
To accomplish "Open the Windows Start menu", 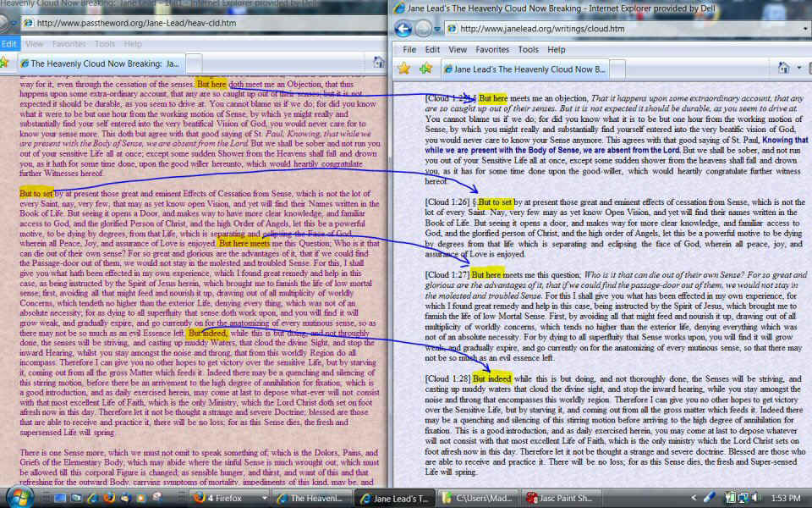I will pos(19,498).
